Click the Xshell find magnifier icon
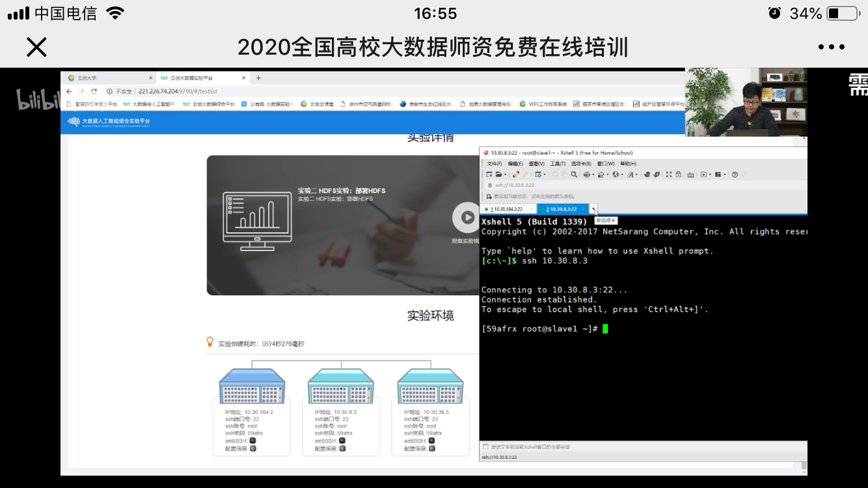The height and width of the screenshot is (488, 868). (x=574, y=174)
